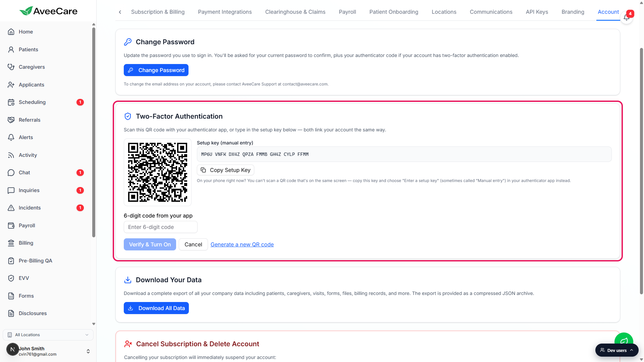Image resolution: width=644 pixels, height=362 pixels.
Task: Open Scheduling calendar icon
Action: click(11, 102)
